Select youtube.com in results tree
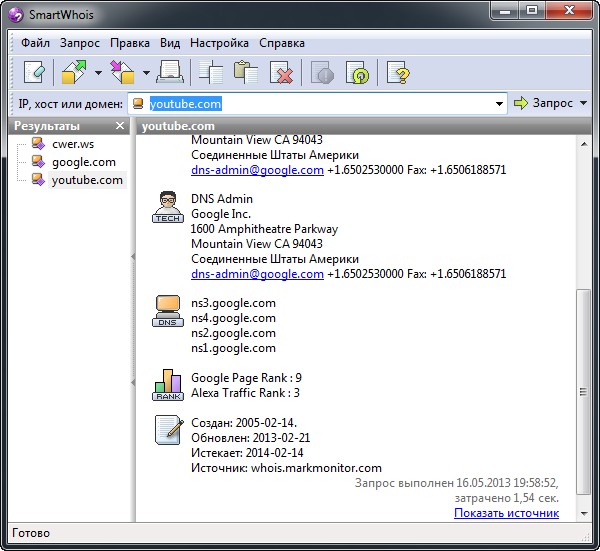 tap(87, 180)
